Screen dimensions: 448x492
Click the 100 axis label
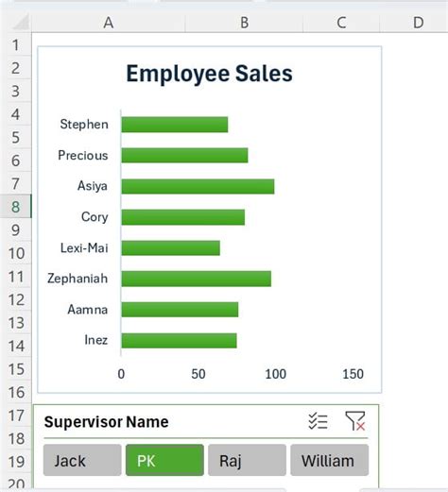[x=276, y=374]
